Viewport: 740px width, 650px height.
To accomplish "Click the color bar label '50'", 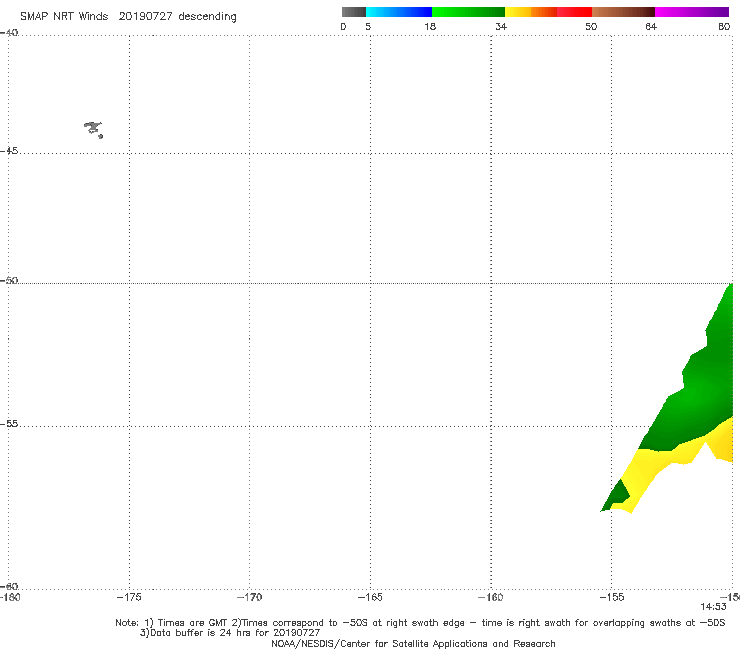I will click(x=591, y=26).
